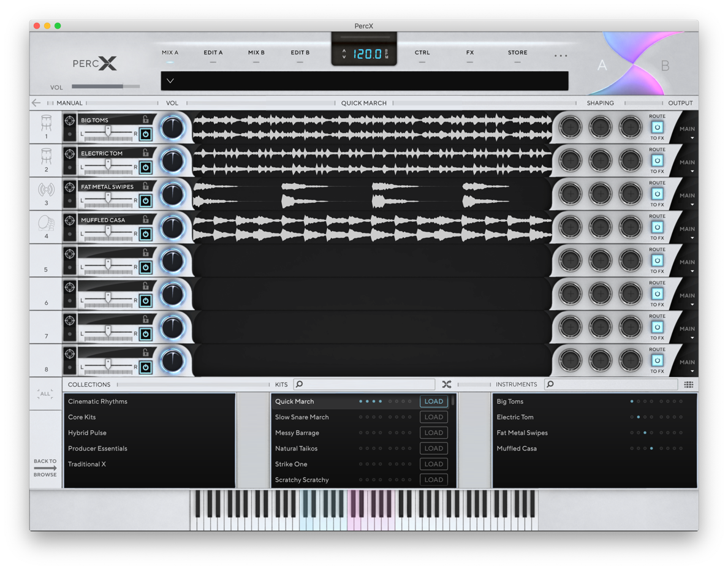
Task: Select the Cinematic Rhythms collection
Action: click(x=97, y=401)
